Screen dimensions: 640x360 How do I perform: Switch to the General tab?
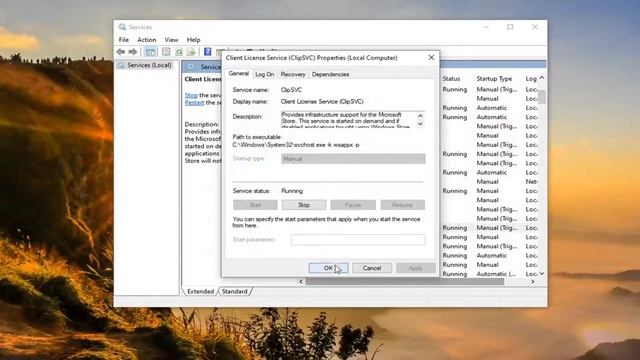pyautogui.click(x=238, y=73)
